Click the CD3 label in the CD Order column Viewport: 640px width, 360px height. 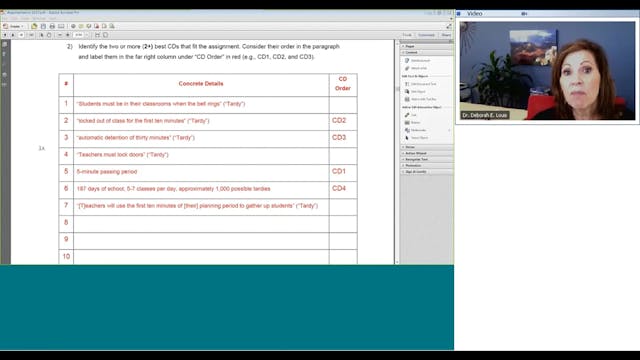point(339,138)
